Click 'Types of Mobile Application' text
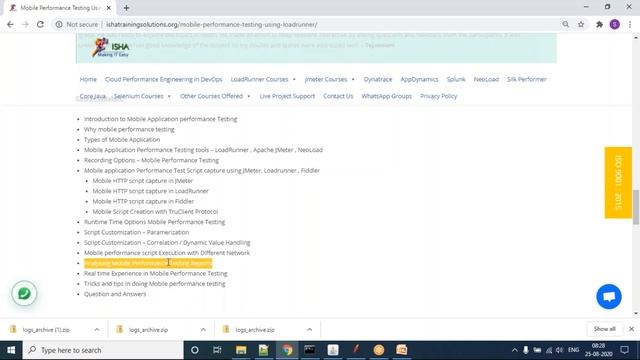 (122, 139)
